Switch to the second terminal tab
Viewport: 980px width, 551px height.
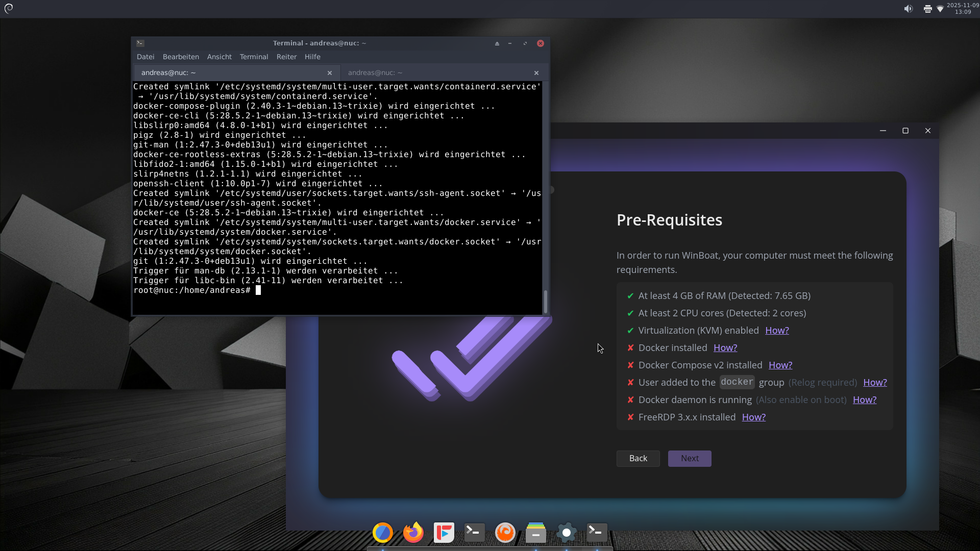click(x=375, y=72)
